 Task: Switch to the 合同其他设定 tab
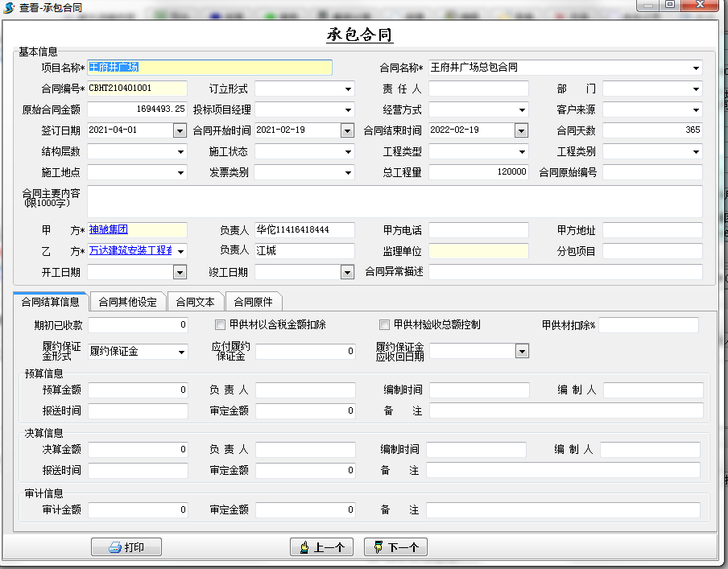(127, 303)
